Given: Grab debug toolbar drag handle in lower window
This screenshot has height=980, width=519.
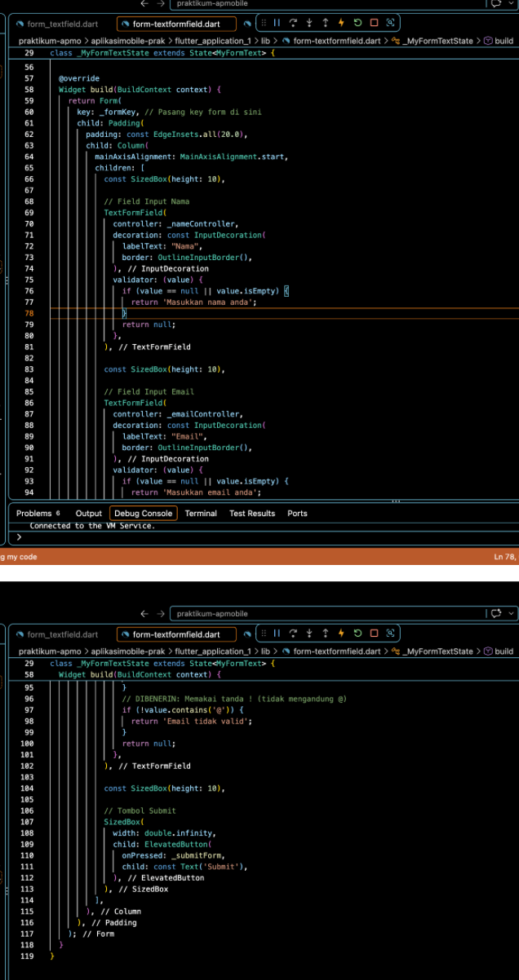Looking at the screenshot, I should (263, 633).
